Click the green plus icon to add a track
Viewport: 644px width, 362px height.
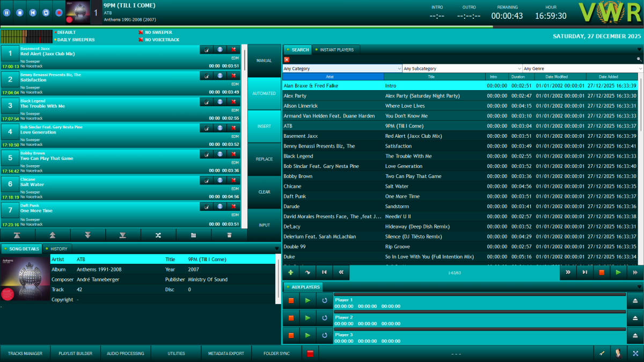coord(290,272)
